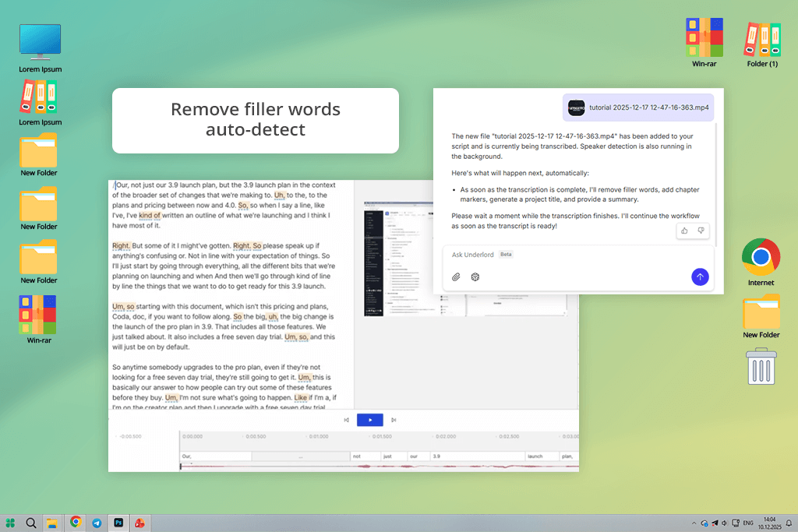Image resolution: width=798 pixels, height=532 pixels.
Task: Click the 'Beta' badge in Underlord input
Action: [506, 254]
